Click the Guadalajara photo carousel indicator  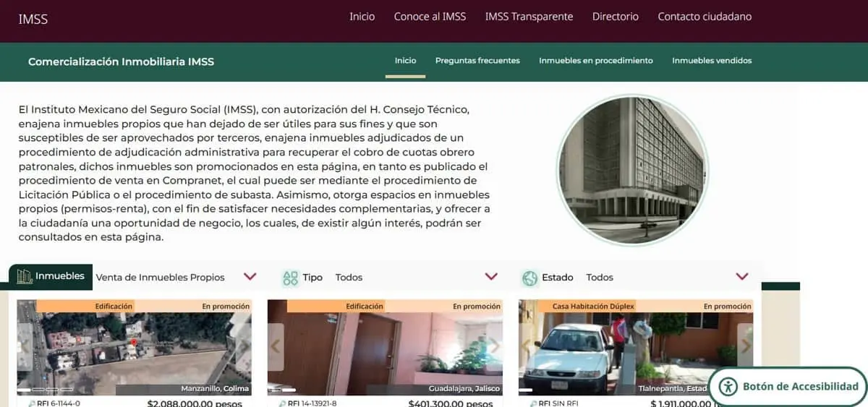[282, 390]
